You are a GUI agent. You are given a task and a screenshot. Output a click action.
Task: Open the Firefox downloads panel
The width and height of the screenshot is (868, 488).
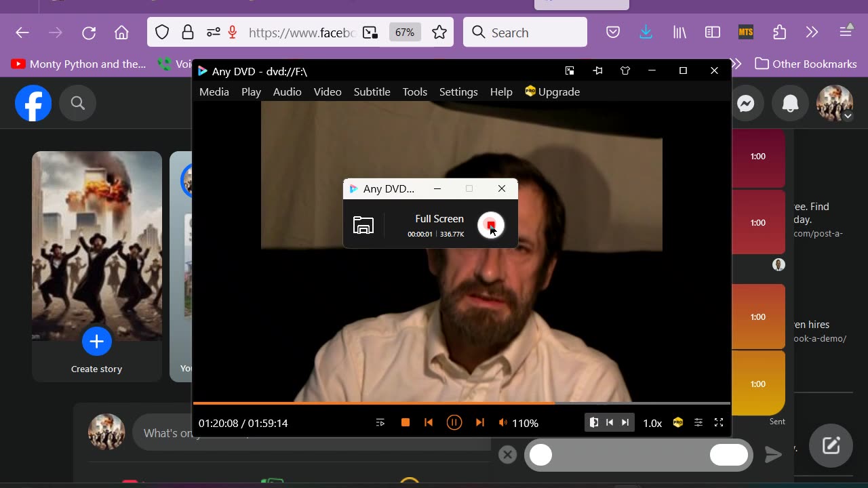(646, 33)
